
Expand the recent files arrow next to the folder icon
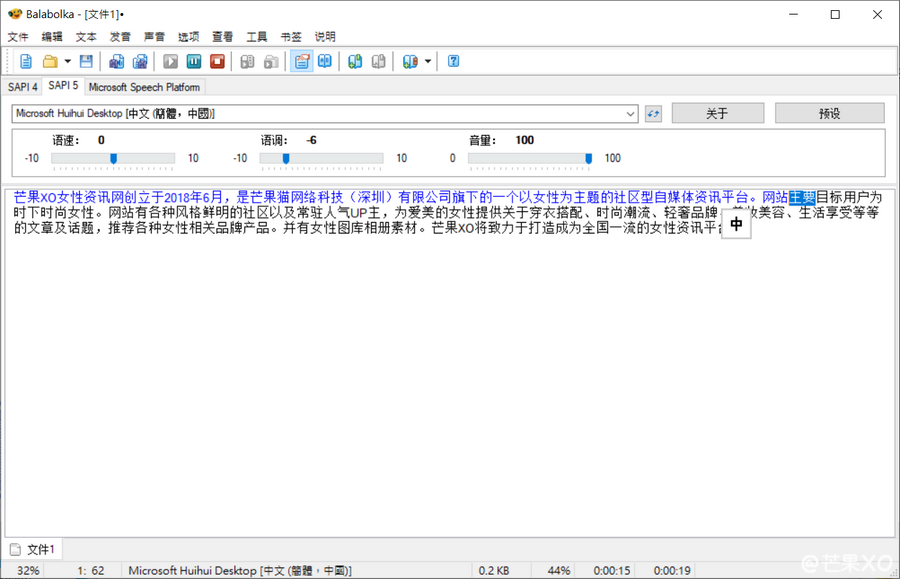[x=68, y=61]
